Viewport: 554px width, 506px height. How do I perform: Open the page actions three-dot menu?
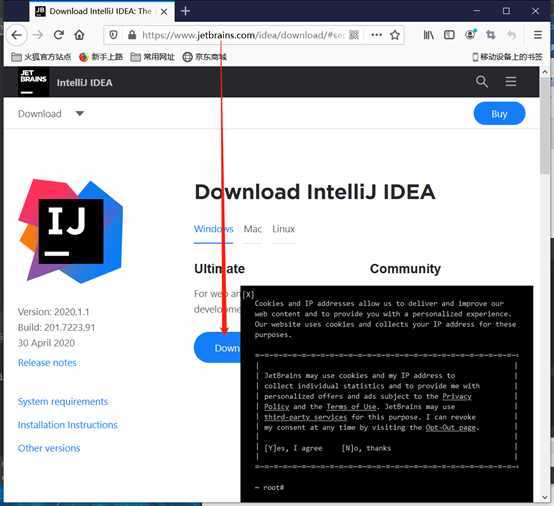click(x=376, y=35)
